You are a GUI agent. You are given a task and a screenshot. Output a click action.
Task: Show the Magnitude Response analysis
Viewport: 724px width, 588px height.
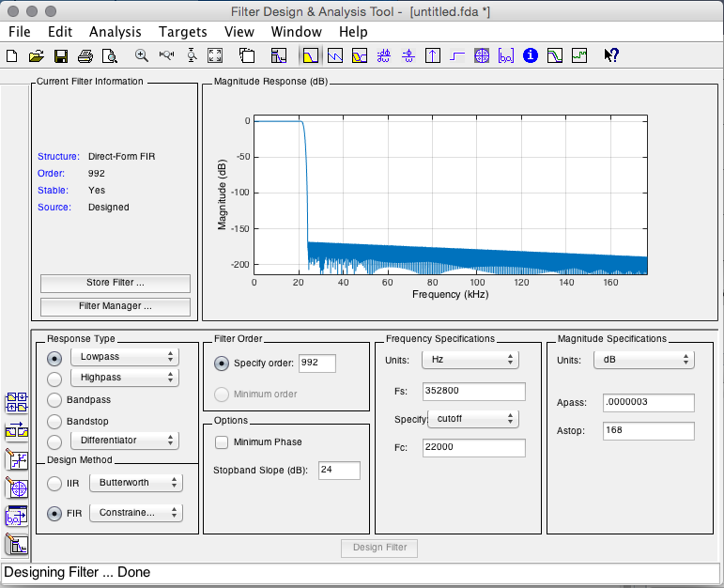tap(310, 56)
